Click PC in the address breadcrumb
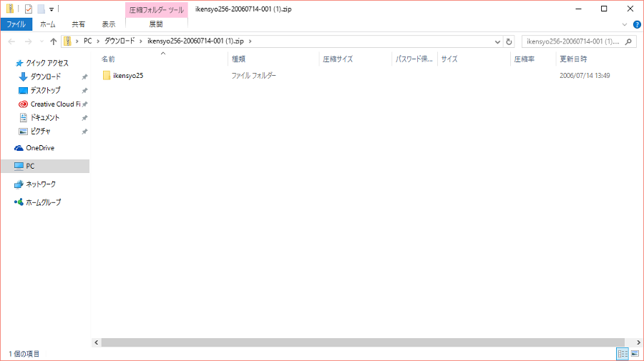Viewport: 644px width, 361px height. click(88, 41)
